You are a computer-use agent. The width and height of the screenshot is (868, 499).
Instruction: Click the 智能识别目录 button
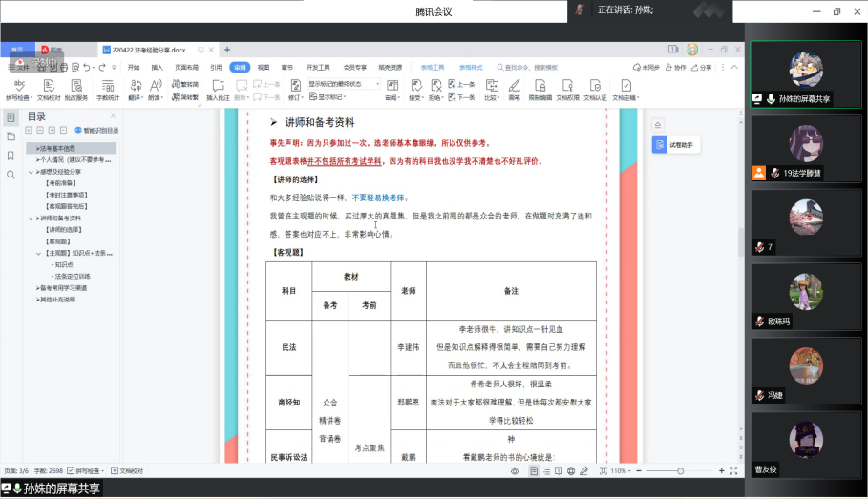pyautogui.click(x=96, y=130)
